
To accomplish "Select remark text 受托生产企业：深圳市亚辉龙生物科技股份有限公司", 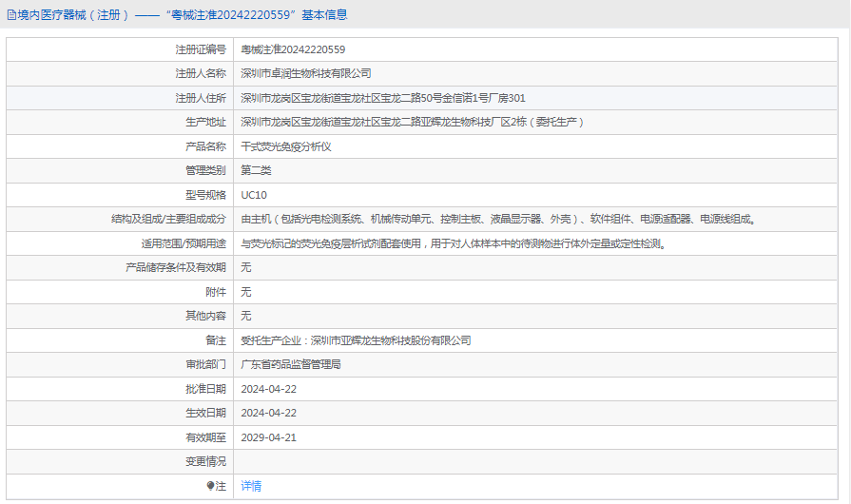I will pyautogui.click(x=356, y=340).
